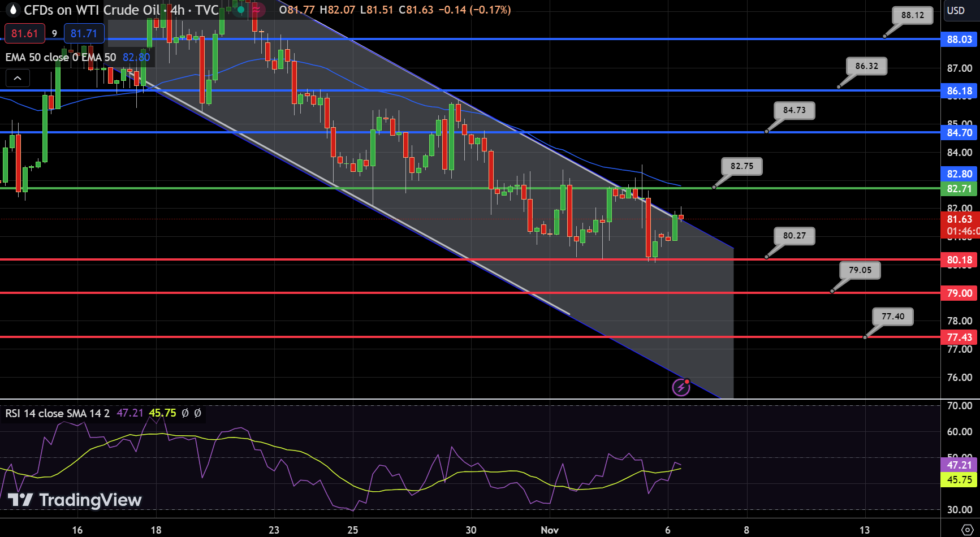The width and height of the screenshot is (980, 537).
Task: Click the 79.05 callout label
Action: [860, 270]
